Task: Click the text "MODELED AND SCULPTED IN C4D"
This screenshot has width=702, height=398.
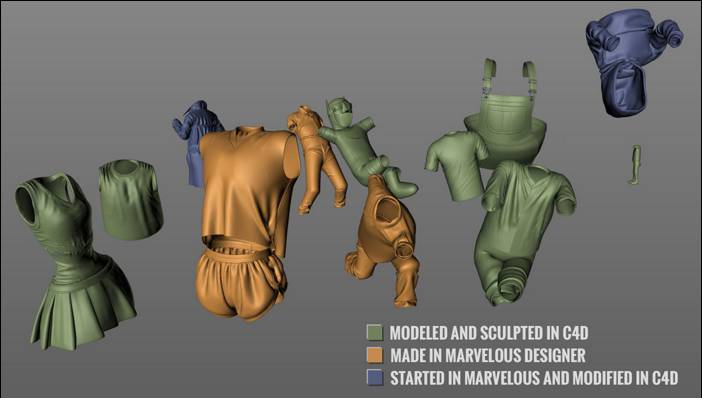Action: click(489, 333)
